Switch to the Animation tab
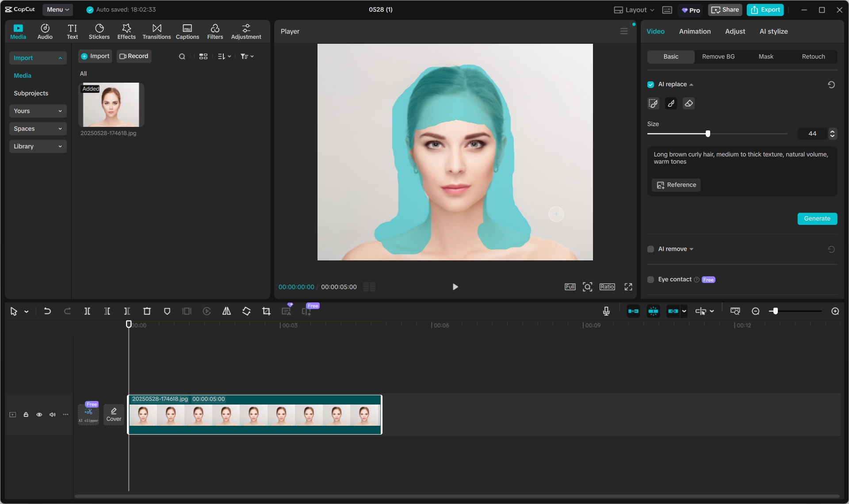This screenshot has width=849, height=504. coord(695,31)
